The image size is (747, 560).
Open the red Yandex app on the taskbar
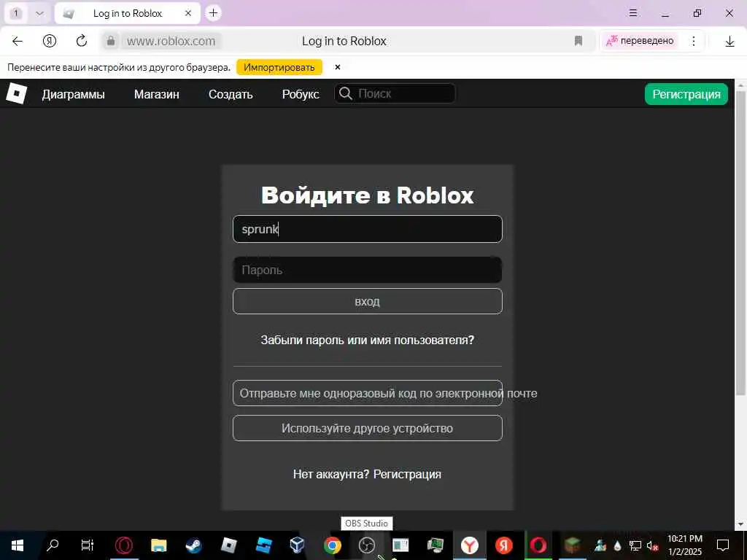[x=503, y=545]
